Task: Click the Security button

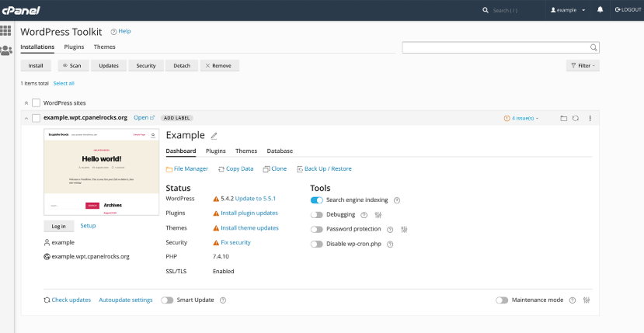Action: click(146, 66)
